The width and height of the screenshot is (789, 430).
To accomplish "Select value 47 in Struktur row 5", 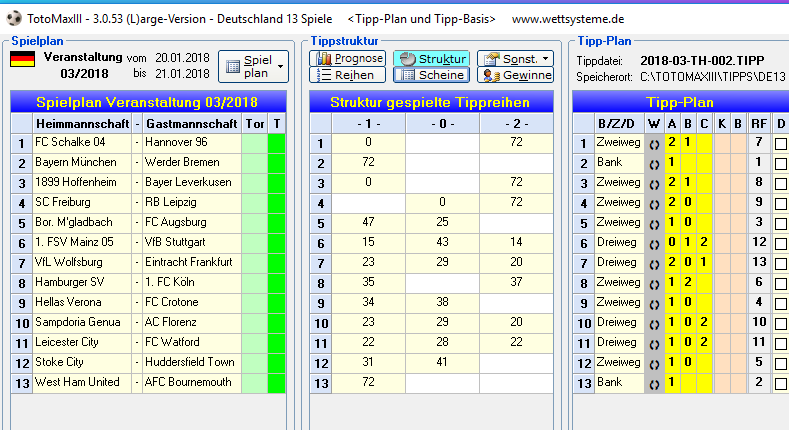I will [368, 223].
